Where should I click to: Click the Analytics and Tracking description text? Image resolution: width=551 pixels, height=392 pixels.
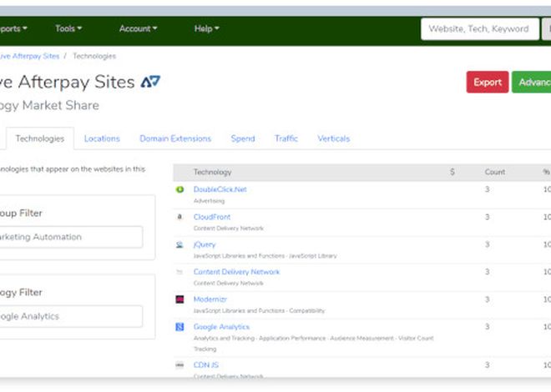tap(224, 338)
